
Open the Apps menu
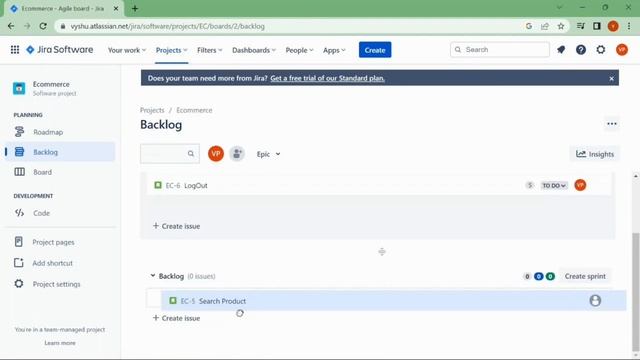[x=334, y=50]
